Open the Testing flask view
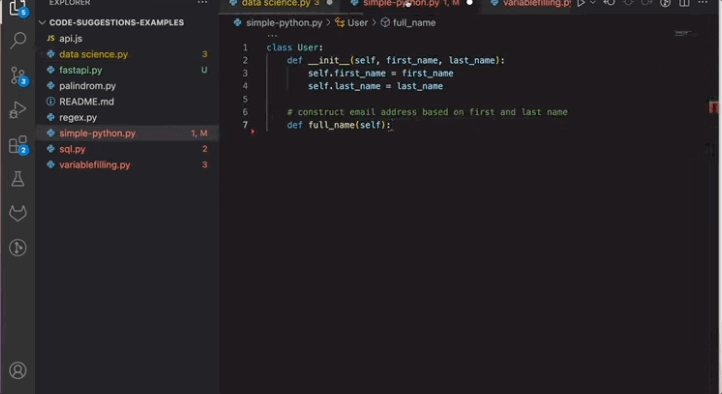722x394 pixels. tap(17, 179)
